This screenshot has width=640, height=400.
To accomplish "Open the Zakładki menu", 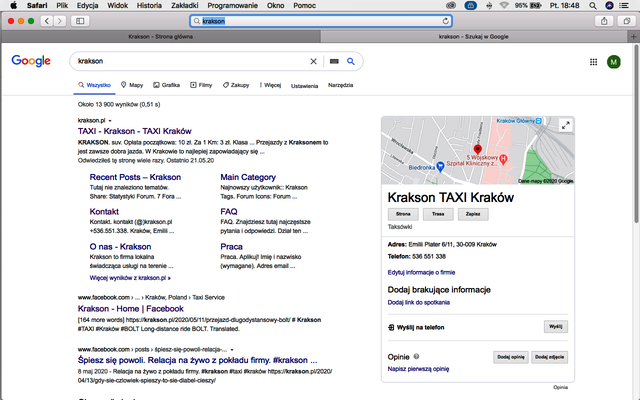I will pyautogui.click(x=184, y=5).
